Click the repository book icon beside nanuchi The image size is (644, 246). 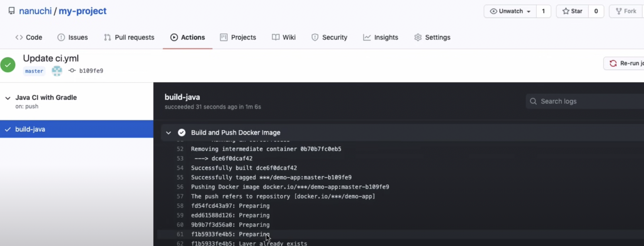[12, 11]
